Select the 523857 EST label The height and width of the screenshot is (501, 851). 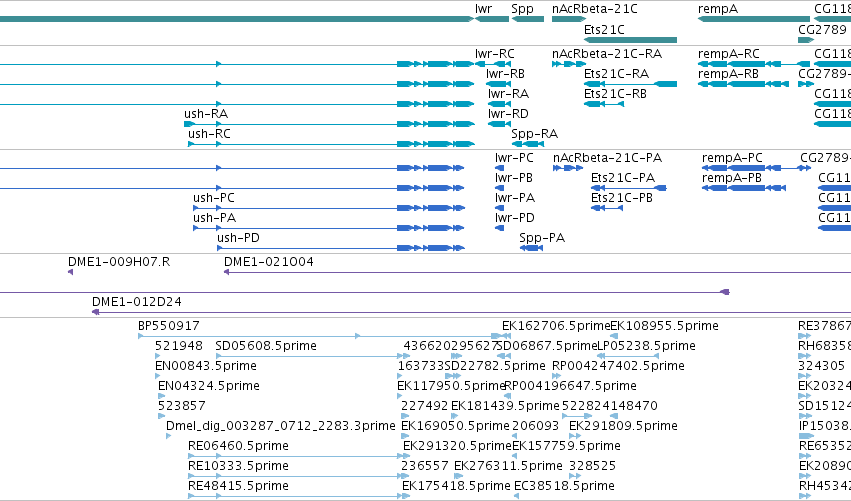coord(182,406)
